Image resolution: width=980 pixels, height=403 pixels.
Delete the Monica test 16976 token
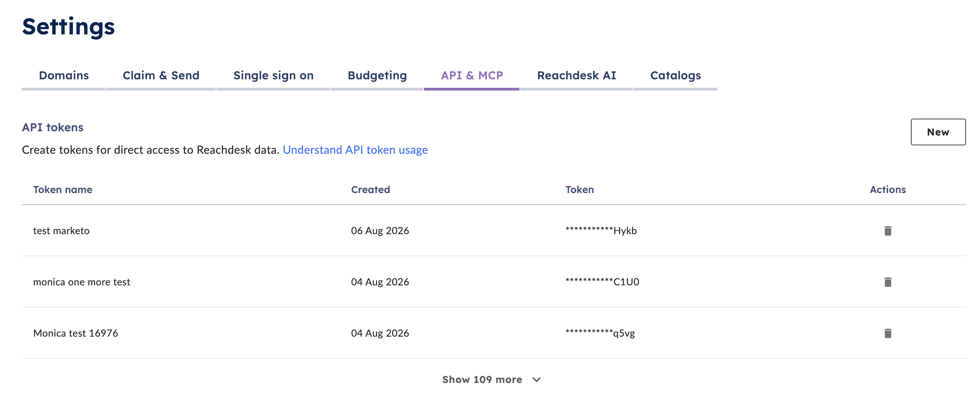(x=887, y=333)
